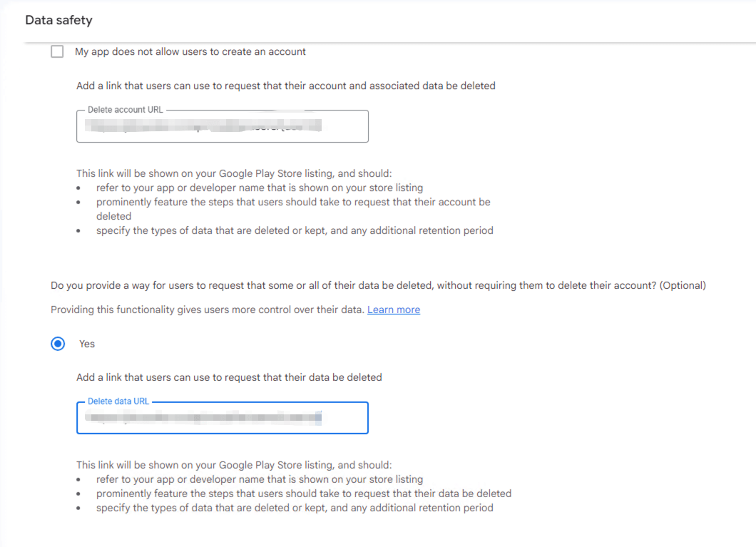
Task: Open the Learn more link
Action: 393,310
